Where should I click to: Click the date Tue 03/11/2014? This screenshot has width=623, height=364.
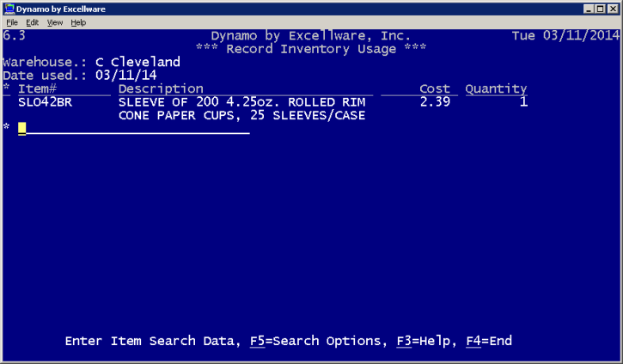pyautogui.click(x=565, y=35)
